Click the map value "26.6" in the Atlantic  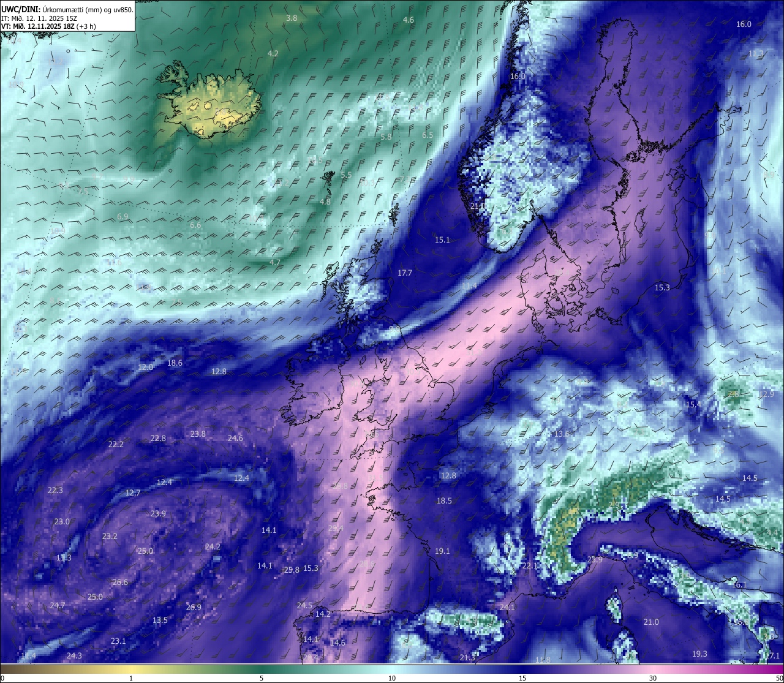click(x=120, y=583)
